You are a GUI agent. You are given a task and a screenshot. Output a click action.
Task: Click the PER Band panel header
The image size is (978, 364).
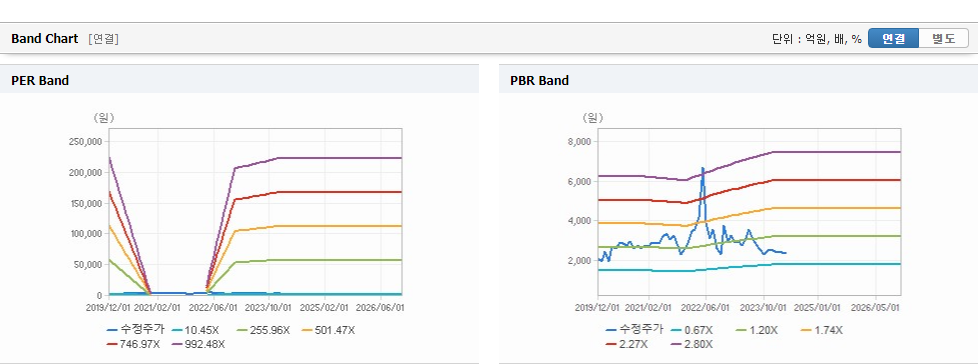click(240, 80)
